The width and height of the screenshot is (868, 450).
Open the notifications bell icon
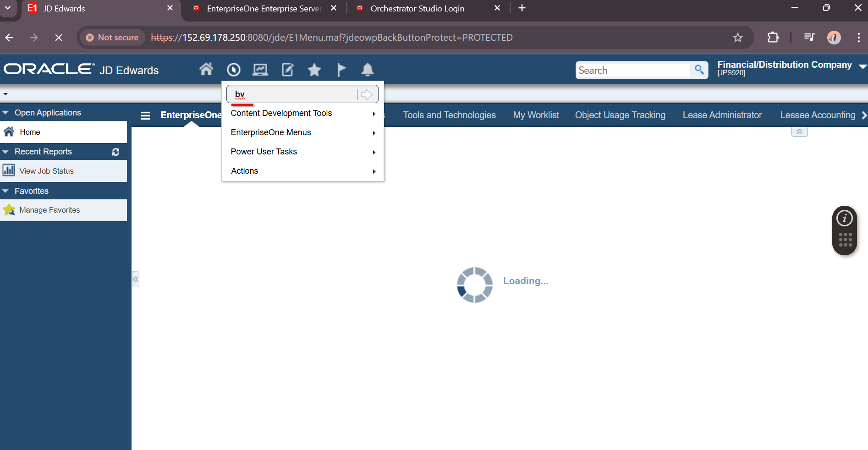368,70
